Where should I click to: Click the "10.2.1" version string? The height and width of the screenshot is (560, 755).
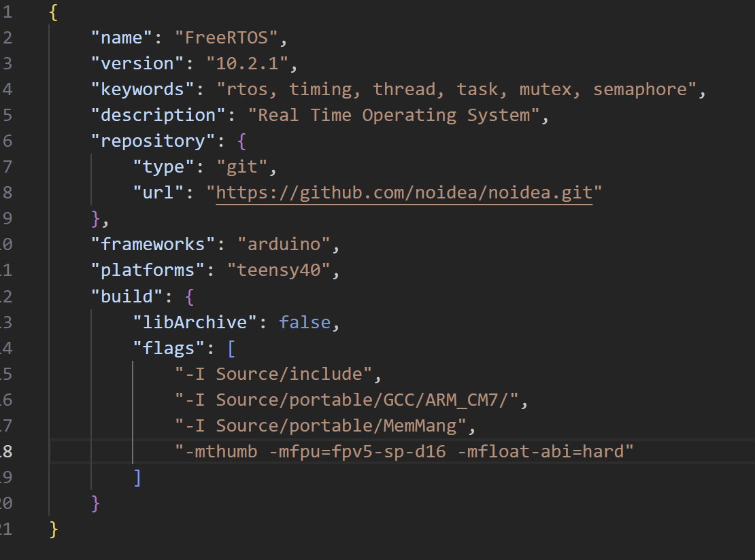(x=247, y=63)
